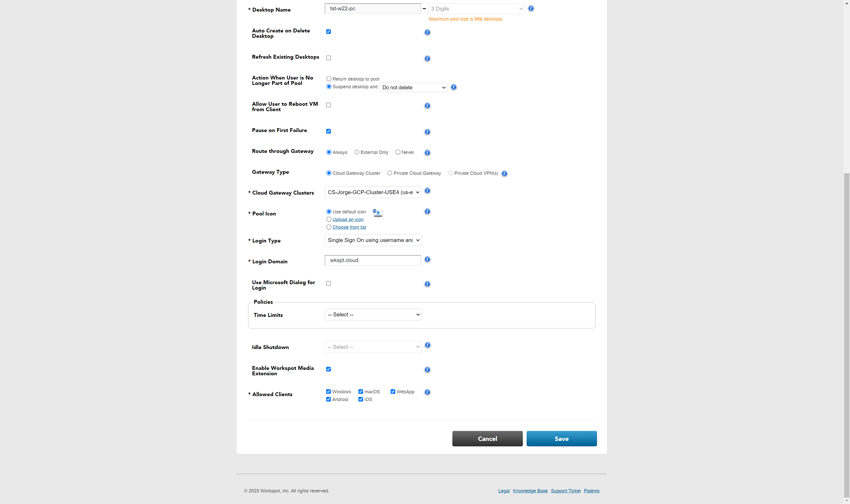This screenshot has width=850, height=504.
Task: Open the Login Type dropdown
Action: pyautogui.click(x=373, y=240)
